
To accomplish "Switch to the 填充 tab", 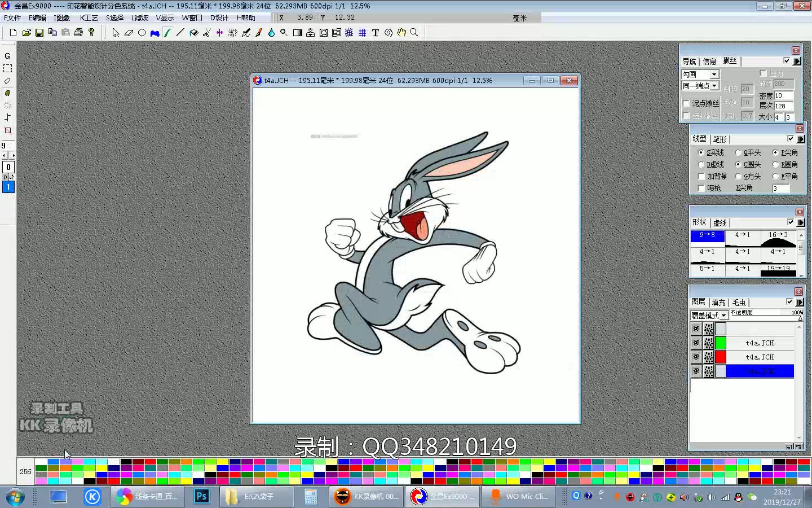I will pos(718,303).
